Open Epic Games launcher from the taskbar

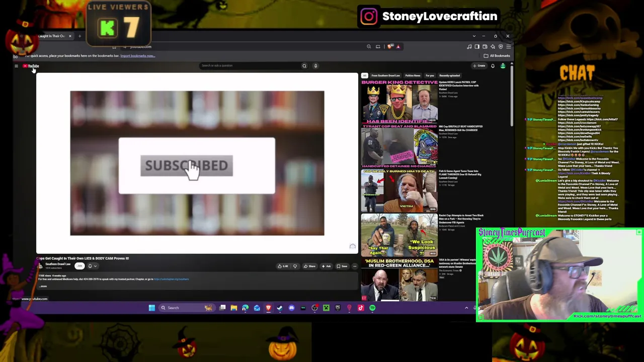pos(338,308)
